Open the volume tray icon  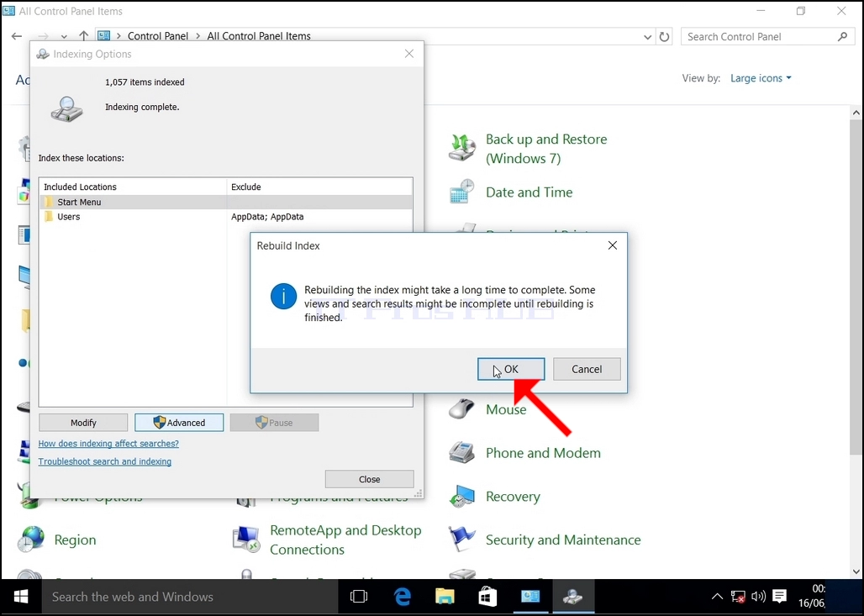[x=759, y=596]
